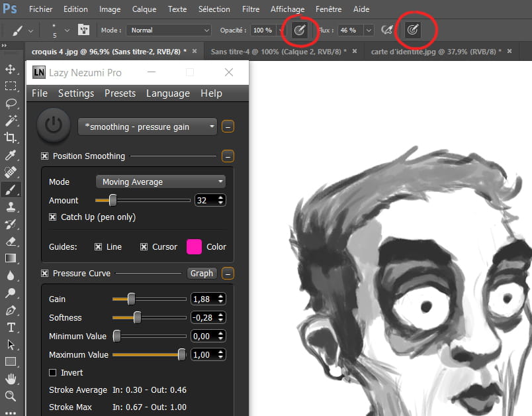
Task: Select the Path Selection tool
Action: (x=11, y=344)
